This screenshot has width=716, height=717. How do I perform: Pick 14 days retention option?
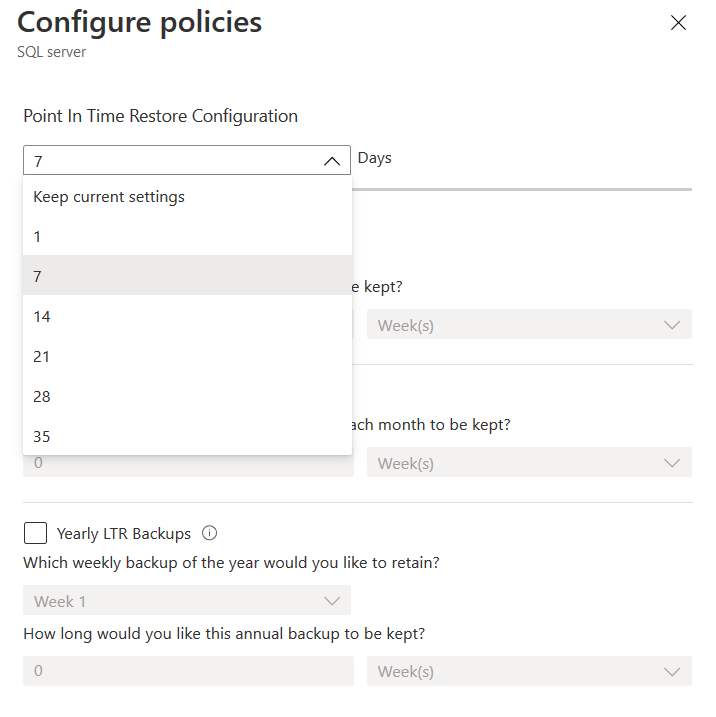coord(42,317)
